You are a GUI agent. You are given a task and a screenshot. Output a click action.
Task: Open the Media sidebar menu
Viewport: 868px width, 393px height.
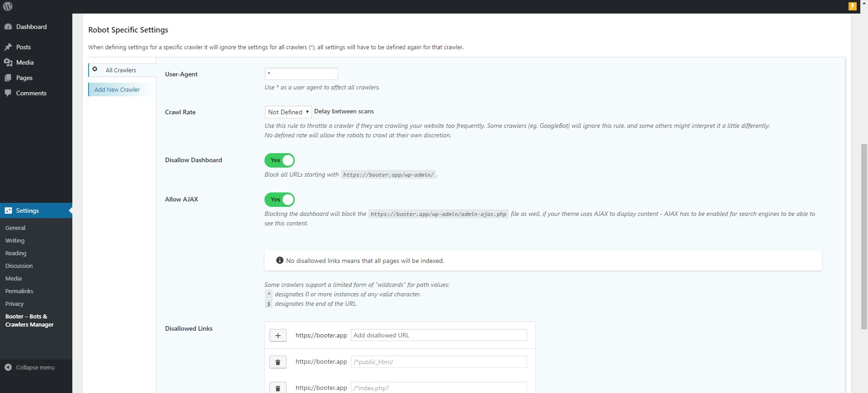tap(36, 62)
